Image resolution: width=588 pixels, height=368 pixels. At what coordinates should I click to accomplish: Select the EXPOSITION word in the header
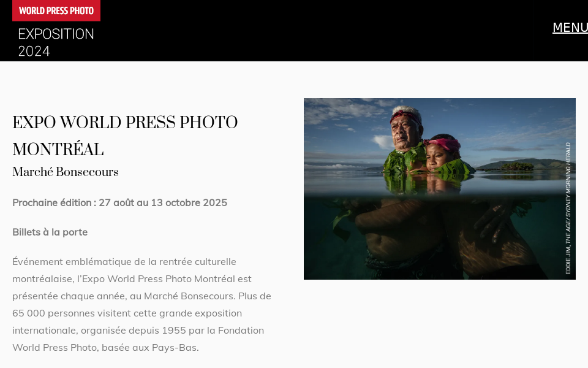(x=56, y=34)
